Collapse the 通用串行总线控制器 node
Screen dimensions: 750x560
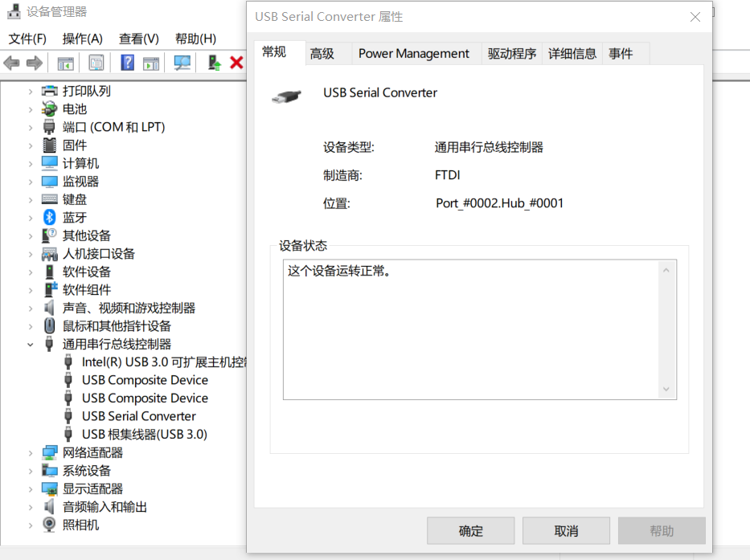coord(30,345)
